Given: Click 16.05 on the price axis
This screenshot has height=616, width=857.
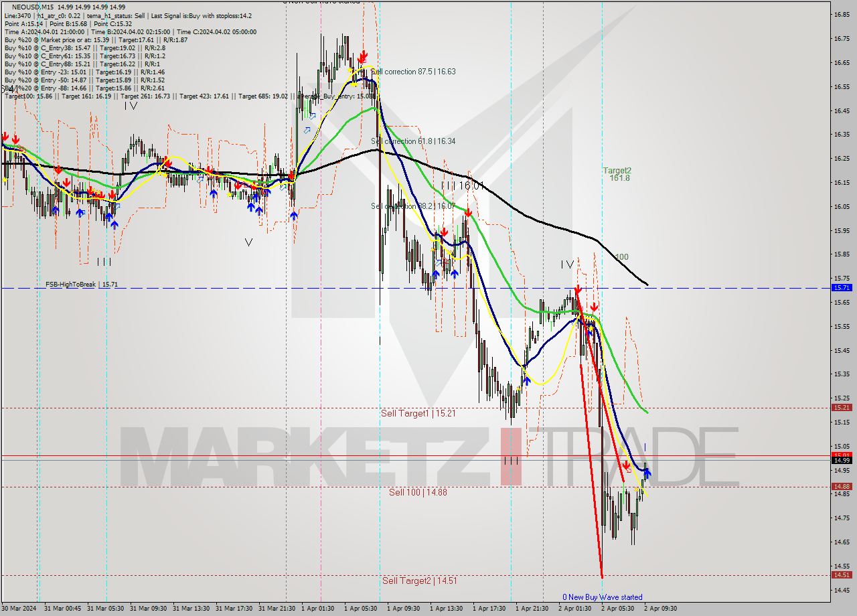Looking at the screenshot, I should point(842,206).
